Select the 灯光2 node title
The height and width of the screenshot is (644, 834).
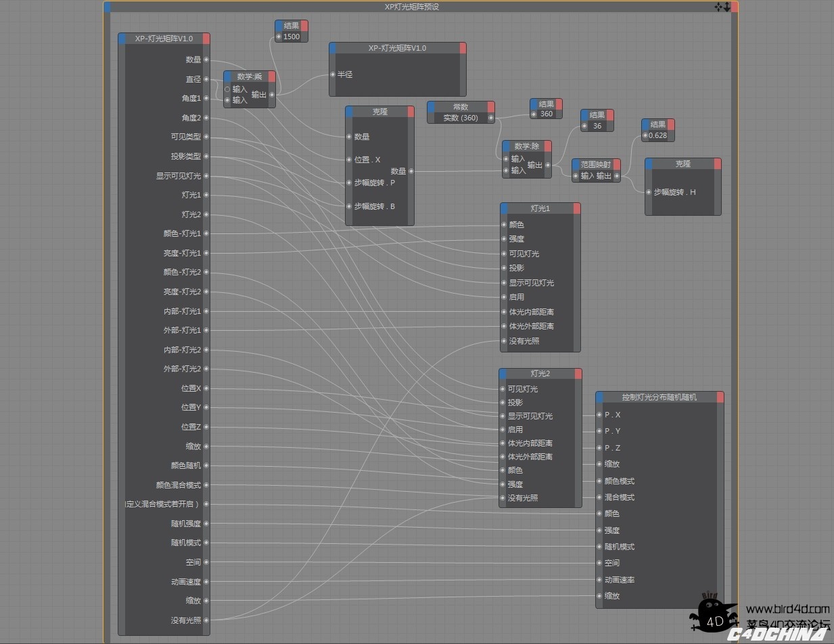[540, 373]
